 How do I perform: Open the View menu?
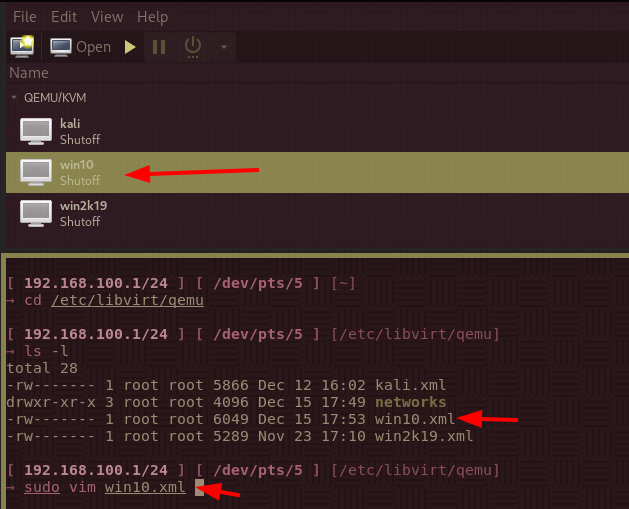point(107,17)
